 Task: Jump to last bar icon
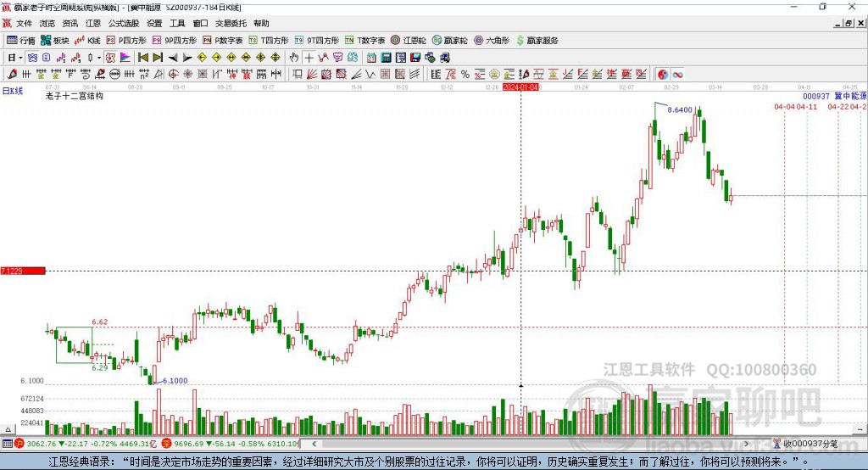coord(158,58)
